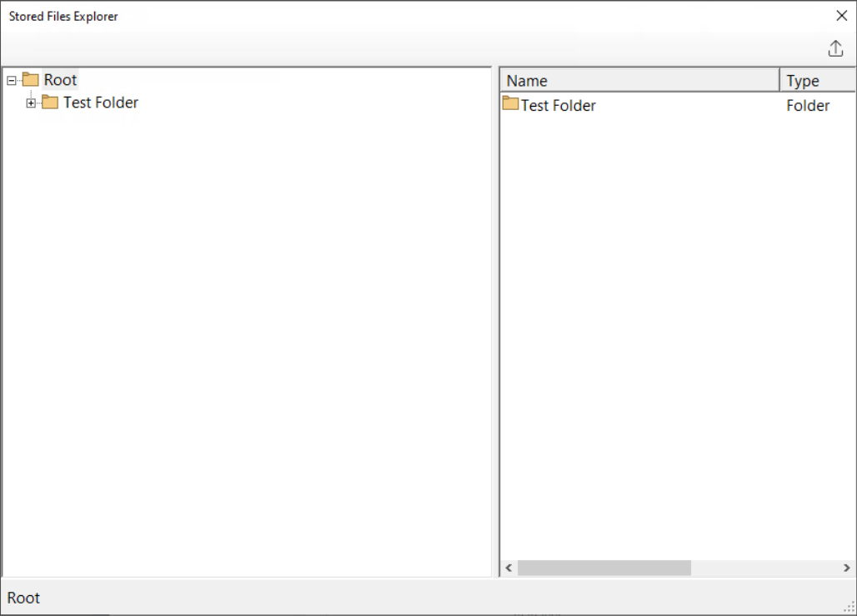857x616 pixels.
Task: Collapse the Root tree node
Action: click(x=12, y=81)
